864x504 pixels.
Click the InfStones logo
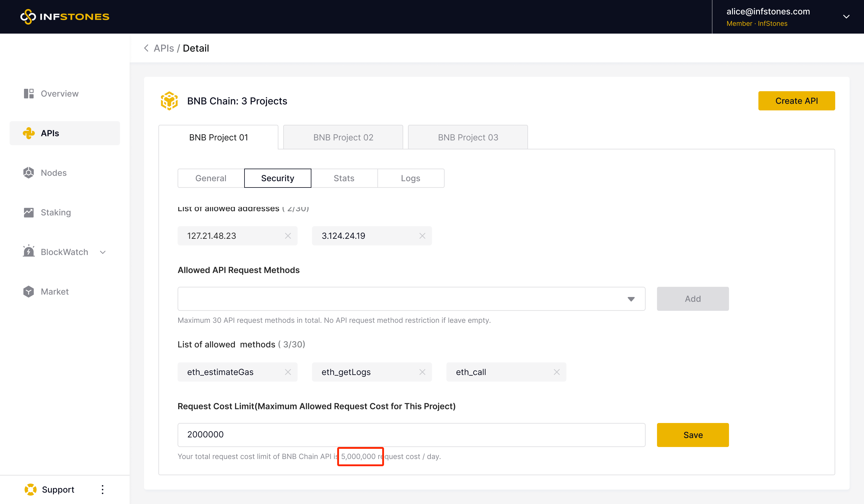[x=65, y=16]
